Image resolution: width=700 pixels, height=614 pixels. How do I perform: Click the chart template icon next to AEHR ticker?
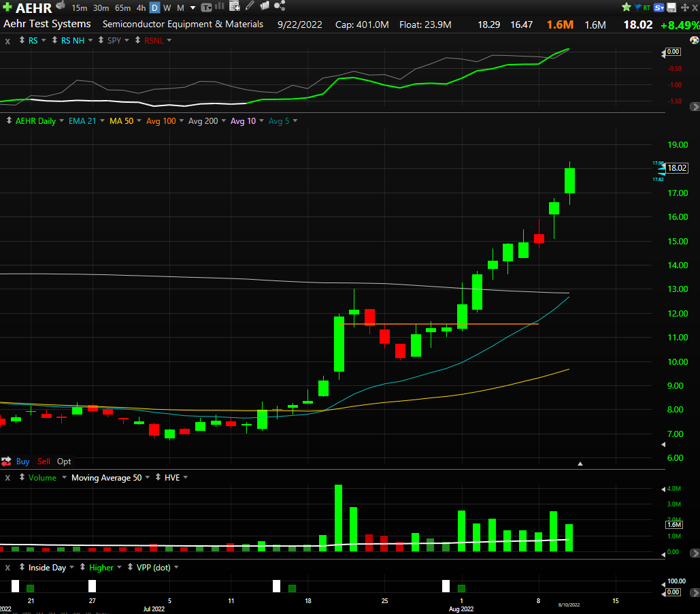tap(61, 6)
